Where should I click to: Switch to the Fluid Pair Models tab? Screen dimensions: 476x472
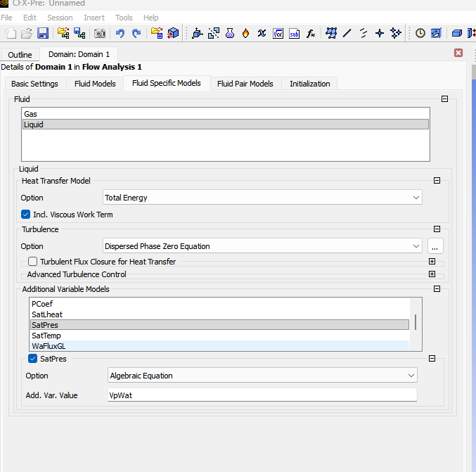[x=245, y=84]
